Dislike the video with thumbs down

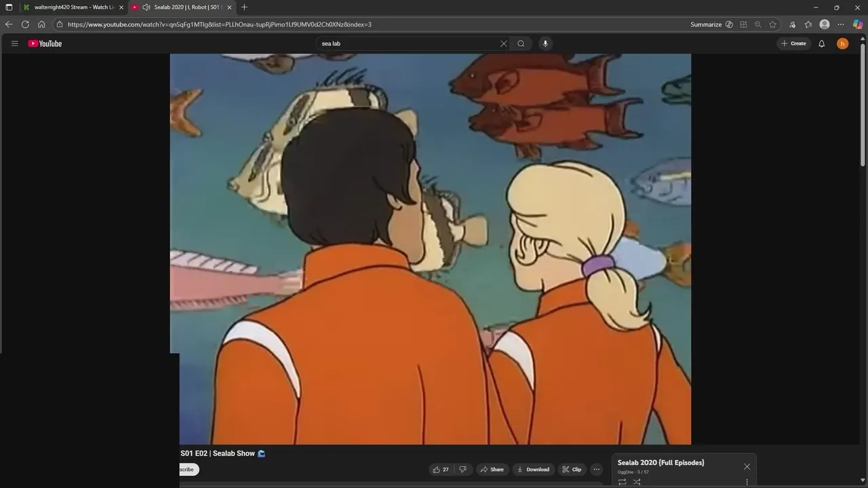(x=462, y=469)
